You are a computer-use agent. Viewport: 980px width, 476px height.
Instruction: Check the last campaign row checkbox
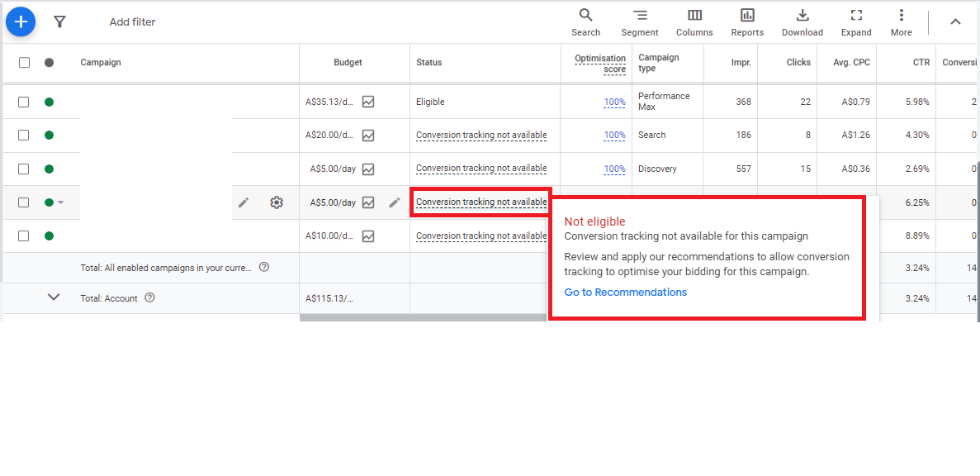click(24, 236)
